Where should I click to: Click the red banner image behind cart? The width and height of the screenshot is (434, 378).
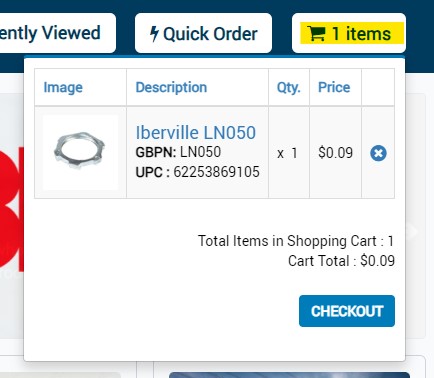[x=12, y=208]
